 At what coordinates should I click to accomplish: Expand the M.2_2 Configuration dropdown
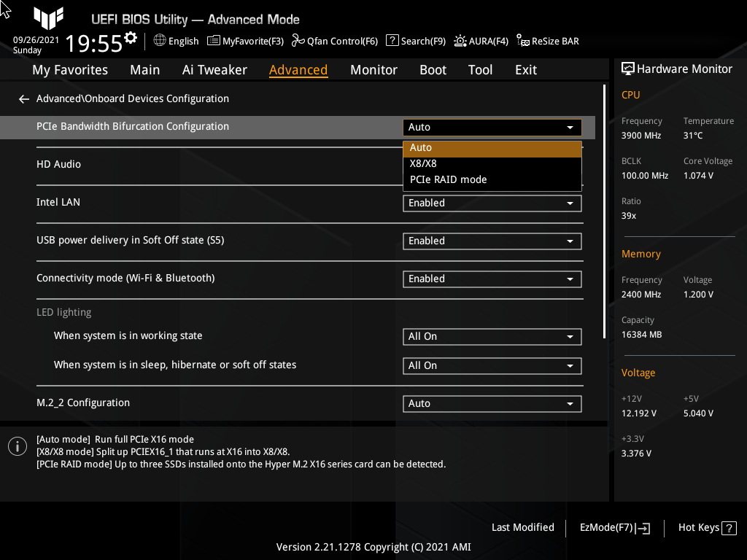pyautogui.click(x=492, y=403)
